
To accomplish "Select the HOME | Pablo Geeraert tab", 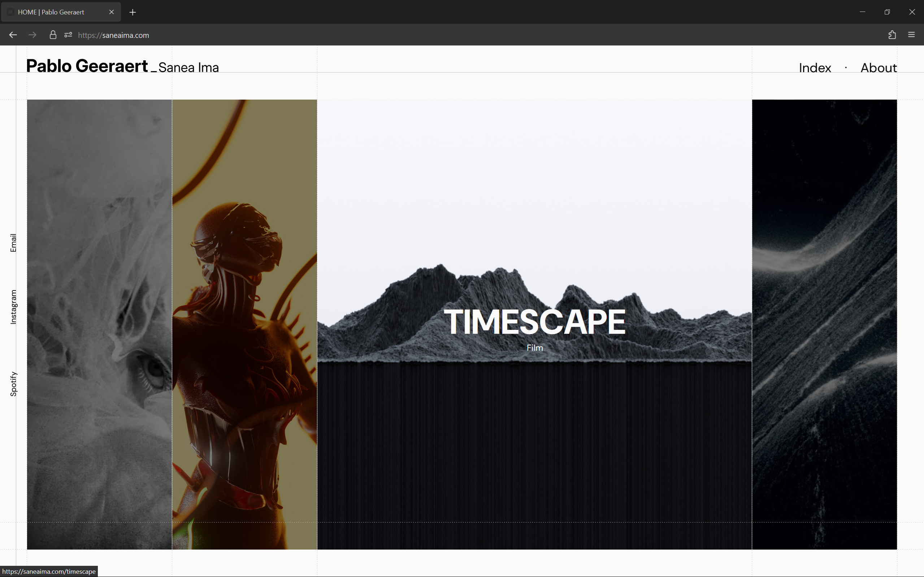I will (53, 12).
